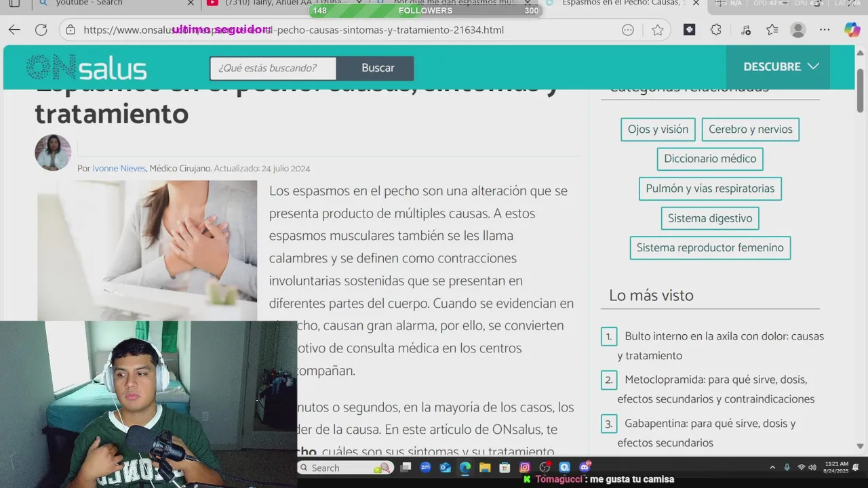Open 'Sistema reproductor femenino' category
The height and width of the screenshot is (488, 868).
pos(710,247)
